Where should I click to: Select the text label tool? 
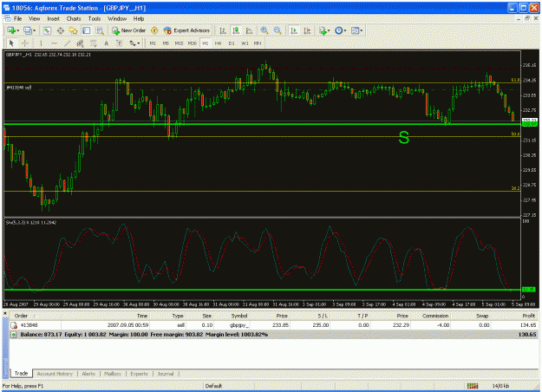[x=119, y=43]
